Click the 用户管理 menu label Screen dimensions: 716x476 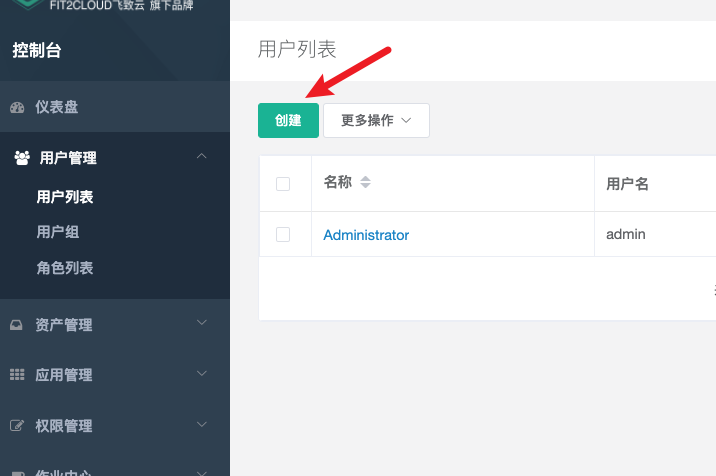(x=68, y=158)
